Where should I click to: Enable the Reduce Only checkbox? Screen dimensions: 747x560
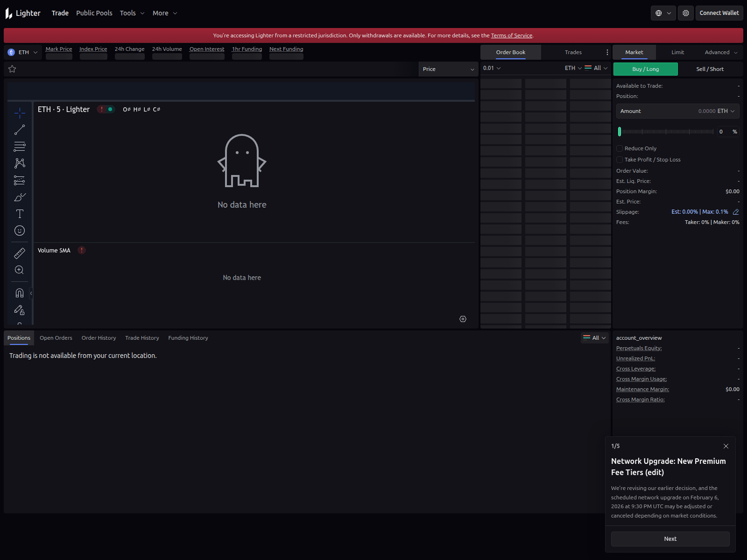pos(620,148)
